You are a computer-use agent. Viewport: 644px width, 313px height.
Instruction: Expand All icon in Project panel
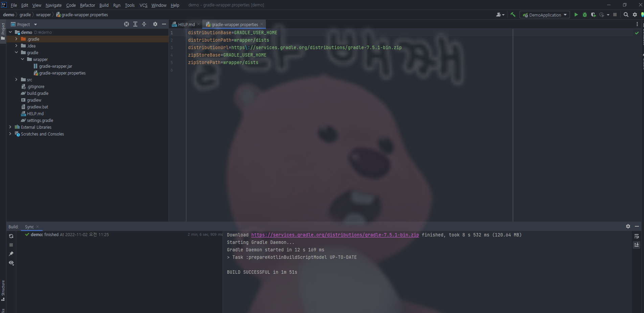point(135,24)
